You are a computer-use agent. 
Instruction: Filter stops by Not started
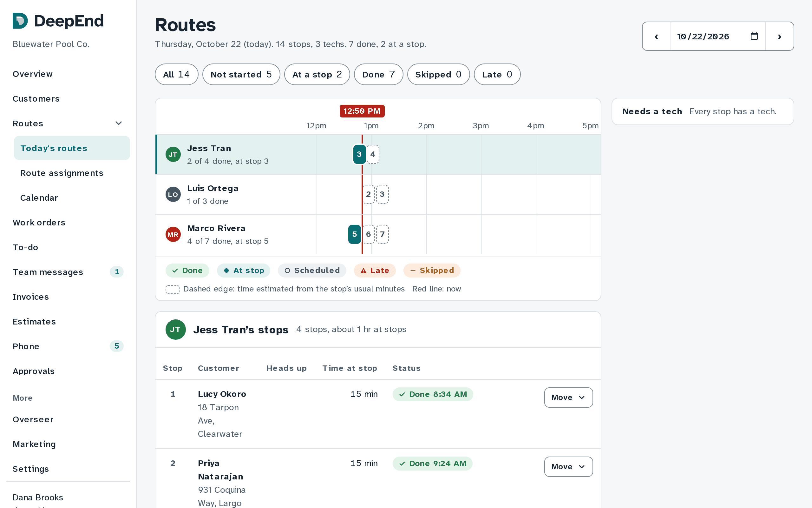coord(241,74)
